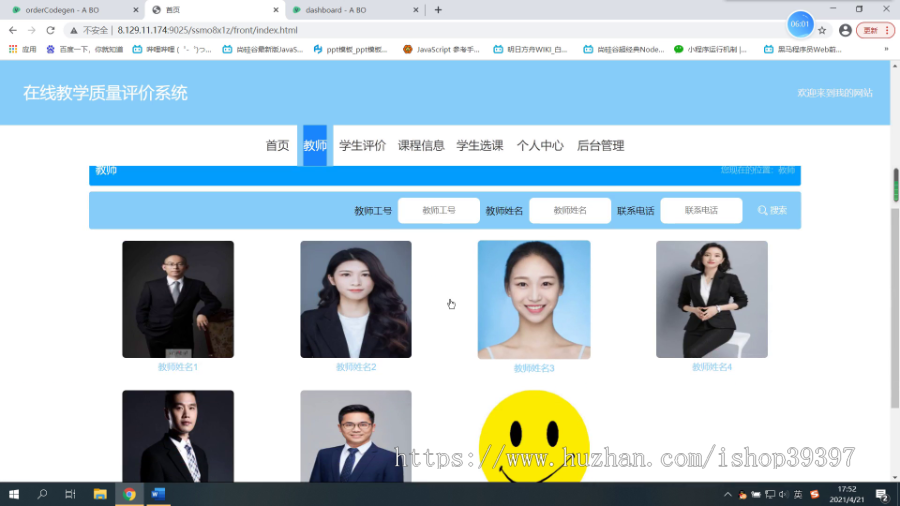This screenshot has height=506, width=900.
Task: Open the Chrome three-dot menu
Action: coord(887,30)
